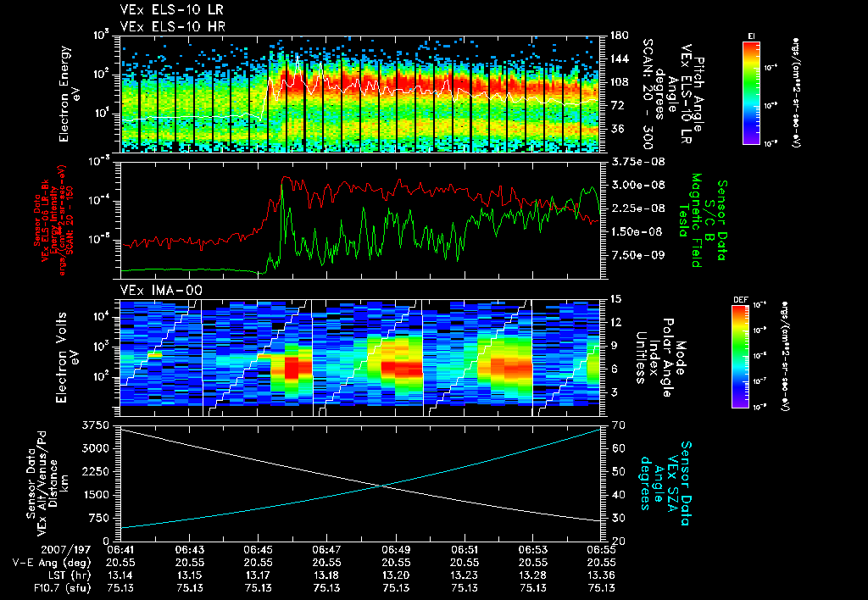Select the LST value 13.28
The height and width of the screenshot is (600, 868).
pos(532,575)
